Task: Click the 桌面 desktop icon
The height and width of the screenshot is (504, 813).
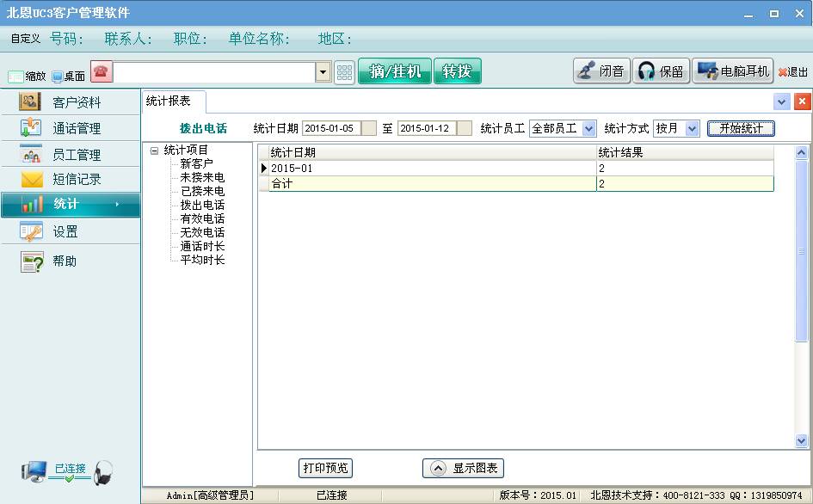Action: 57,77
